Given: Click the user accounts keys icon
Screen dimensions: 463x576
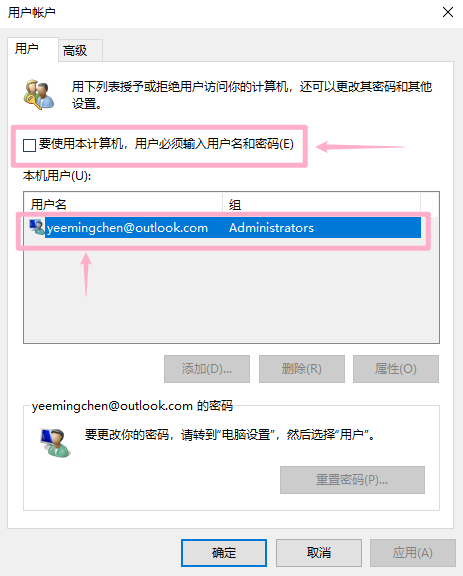Looking at the screenshot, I should 39,94.
